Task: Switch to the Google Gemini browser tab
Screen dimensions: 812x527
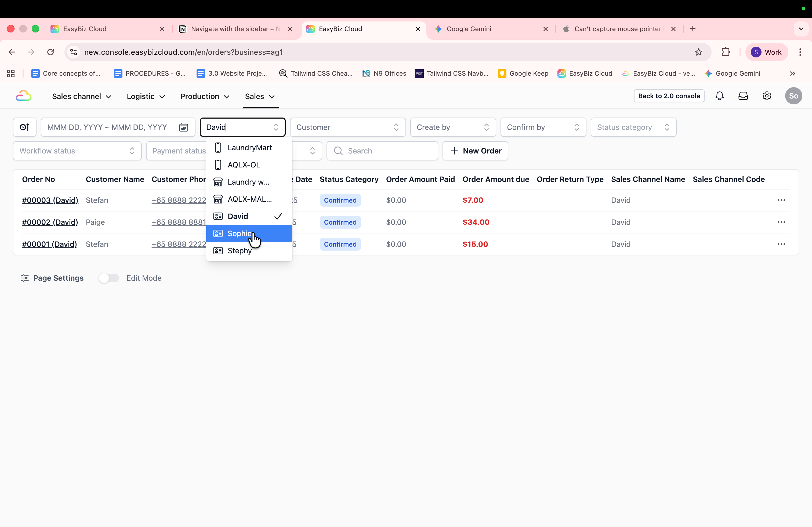Action: (x=469, y=29)
